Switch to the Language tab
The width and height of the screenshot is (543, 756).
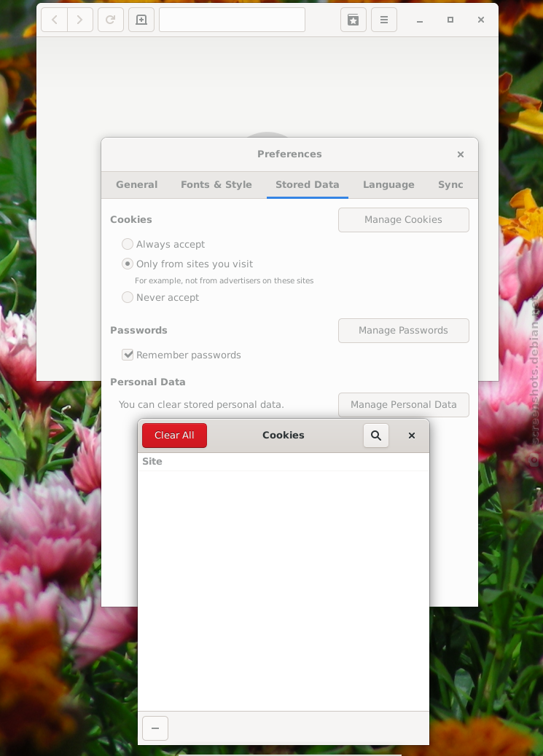click(x=388, y=185)
